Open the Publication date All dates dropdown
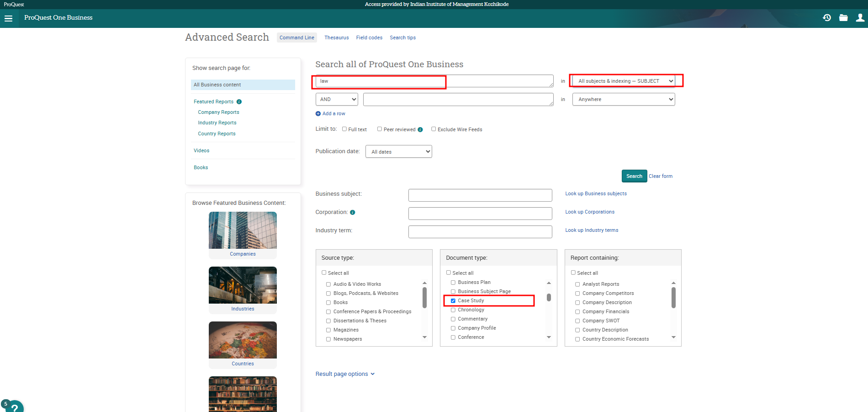 point(398,152)
